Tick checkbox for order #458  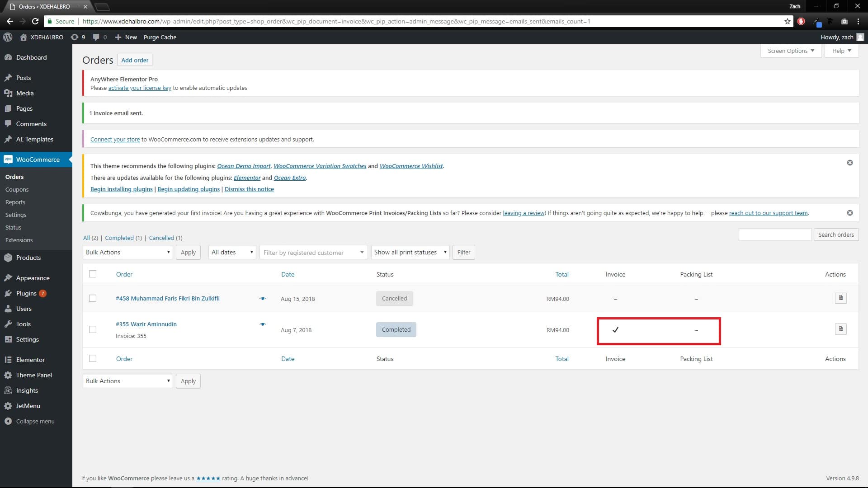tap(93, 298)
